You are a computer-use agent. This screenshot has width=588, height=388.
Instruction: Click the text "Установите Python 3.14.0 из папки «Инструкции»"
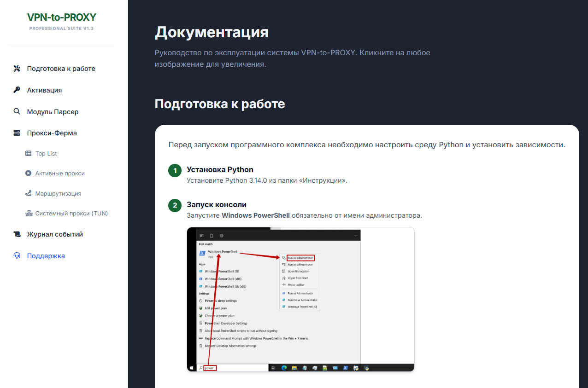267,180
